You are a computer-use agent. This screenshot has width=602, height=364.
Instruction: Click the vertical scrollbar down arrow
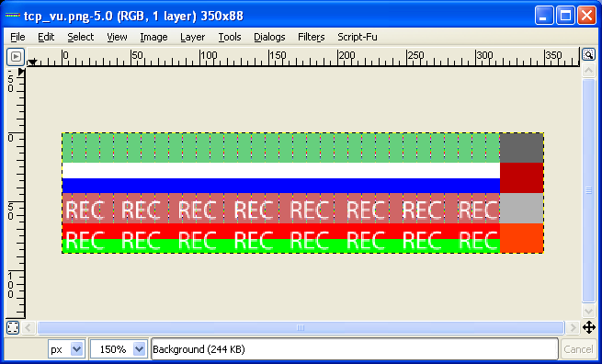(x=588, y=311)
